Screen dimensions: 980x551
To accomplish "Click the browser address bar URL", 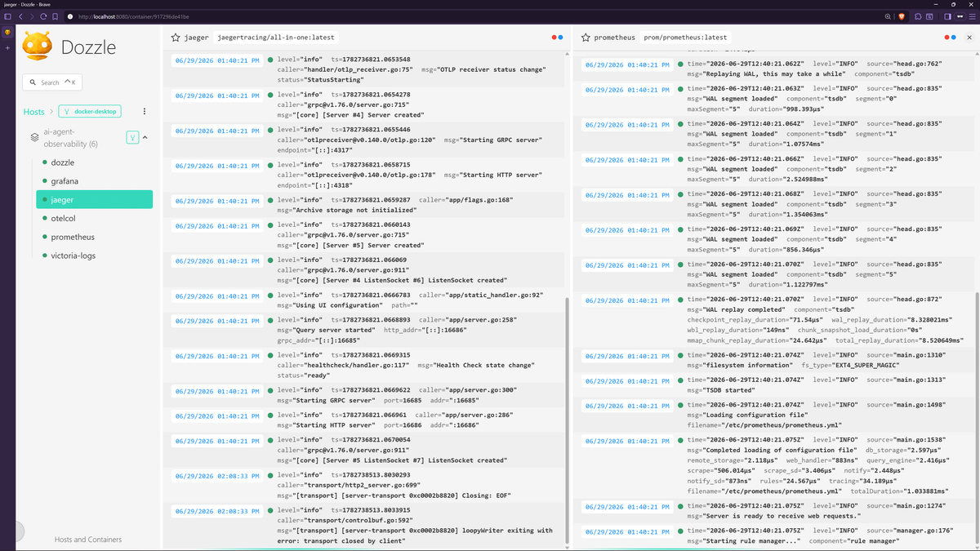I will pos(134,16).
